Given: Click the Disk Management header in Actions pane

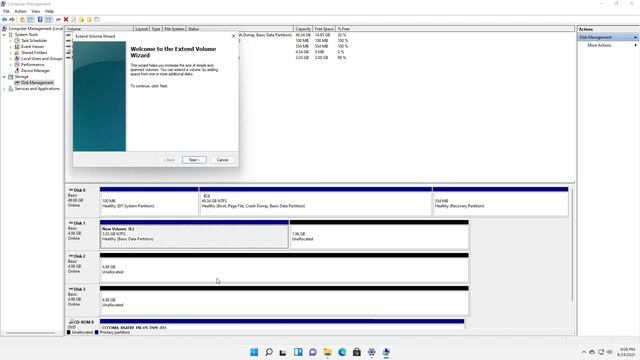Looking at the screenshot, I should point(608,37).
